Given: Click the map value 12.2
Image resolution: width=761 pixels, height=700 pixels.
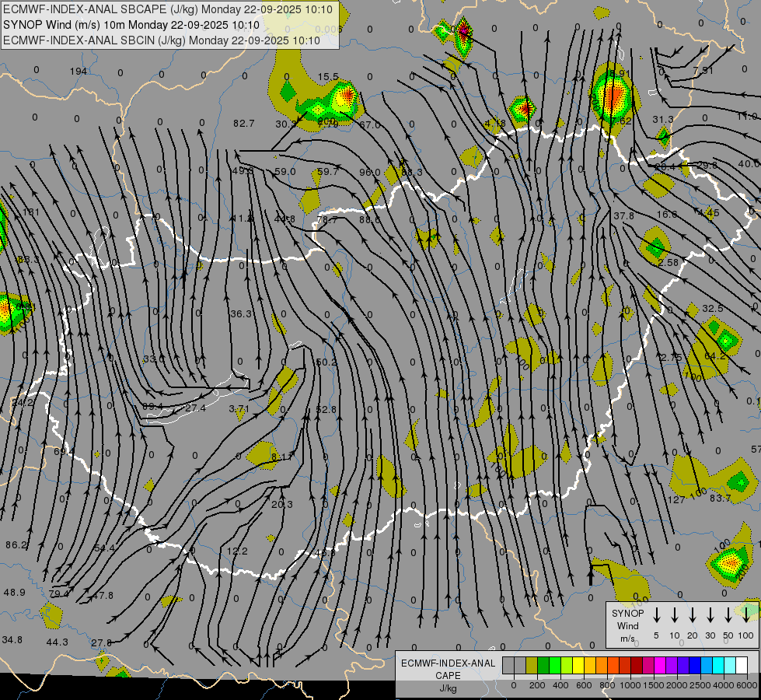Looking at the screenshot, I should [237, 551].
